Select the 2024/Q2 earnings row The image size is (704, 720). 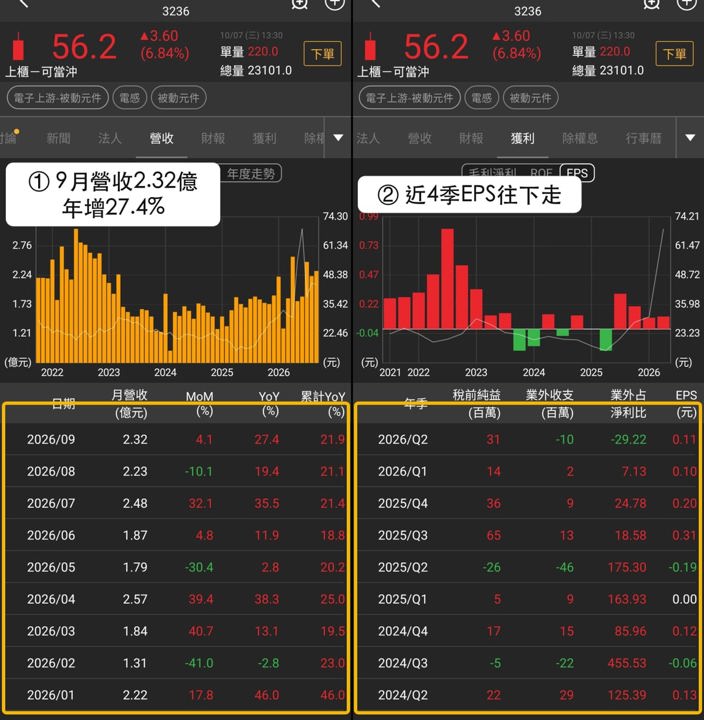tap(528, 695)
